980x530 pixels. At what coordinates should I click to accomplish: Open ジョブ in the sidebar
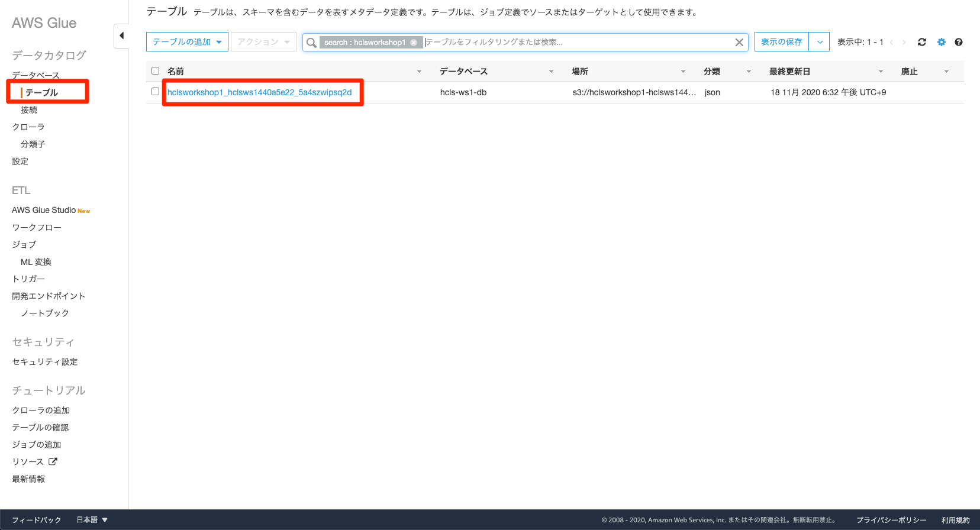pos(24,244)
